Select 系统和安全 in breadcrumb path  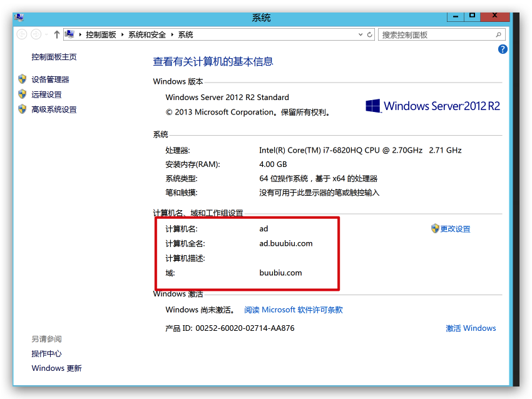pyautogui.click(x=148, y=35)
